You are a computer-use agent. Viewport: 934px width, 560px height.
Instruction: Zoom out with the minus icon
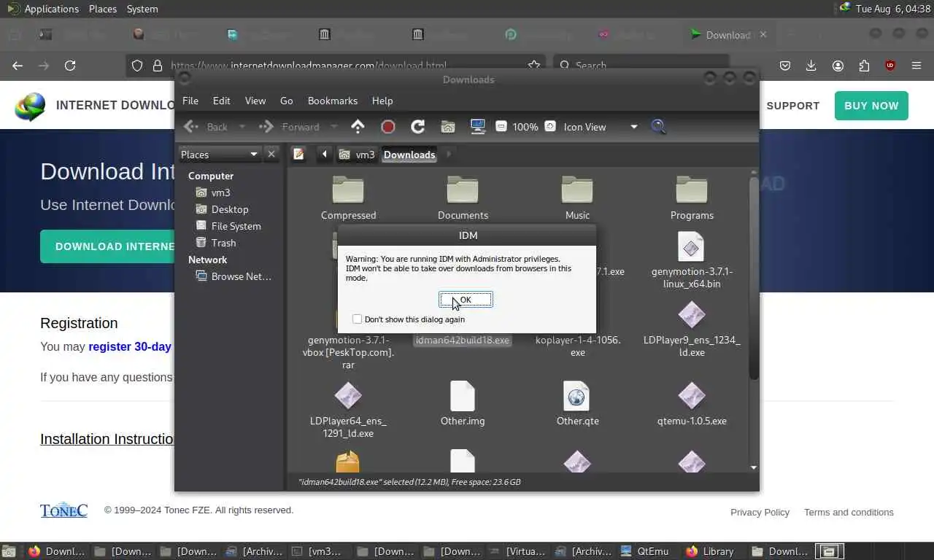tap(501, 126)
